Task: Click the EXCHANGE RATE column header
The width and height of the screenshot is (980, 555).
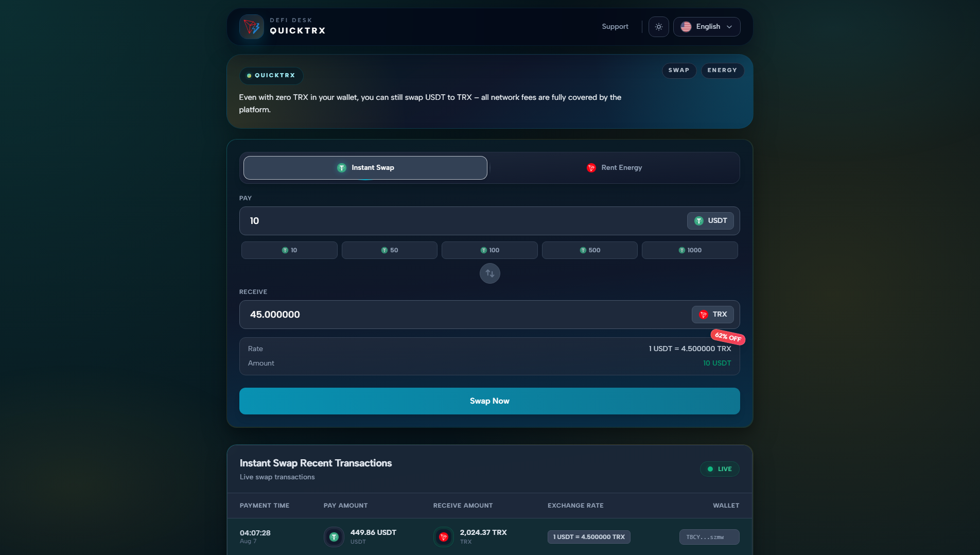Action: coord(575,506)
